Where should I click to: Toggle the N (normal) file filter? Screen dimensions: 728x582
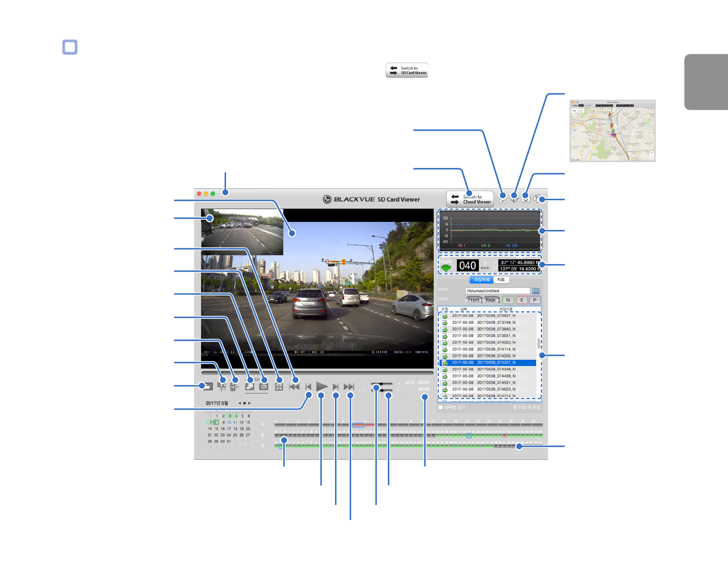click(508, 300)
